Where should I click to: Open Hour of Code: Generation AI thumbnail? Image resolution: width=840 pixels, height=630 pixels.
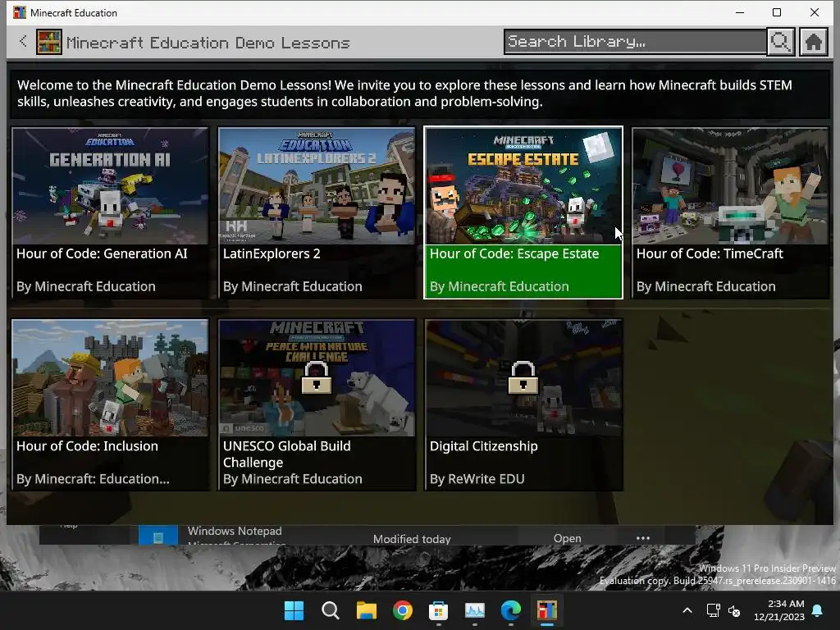coord(110,186)
